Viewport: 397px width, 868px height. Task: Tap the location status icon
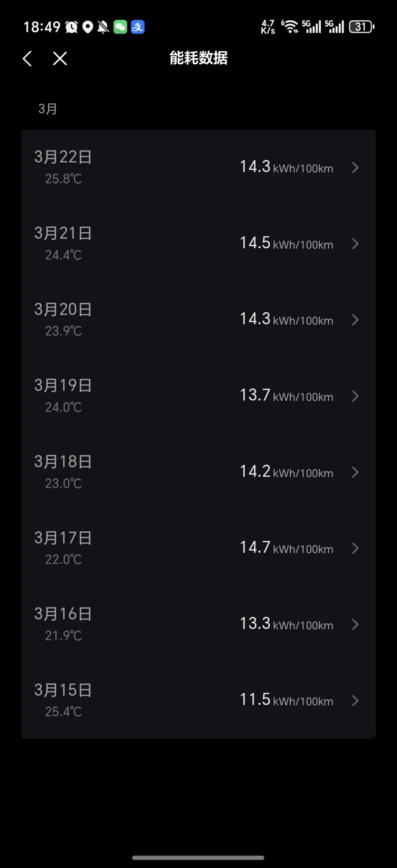click(88, 27)
